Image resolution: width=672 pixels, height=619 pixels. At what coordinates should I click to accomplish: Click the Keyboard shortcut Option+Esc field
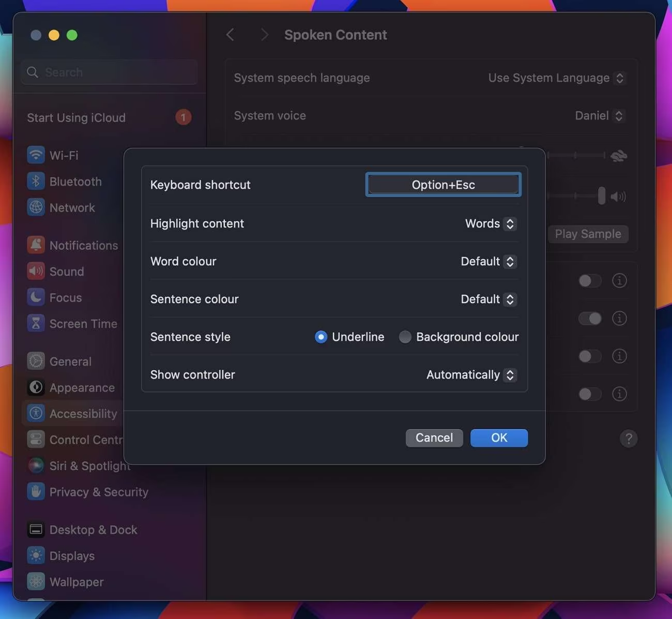coord(443,184)
